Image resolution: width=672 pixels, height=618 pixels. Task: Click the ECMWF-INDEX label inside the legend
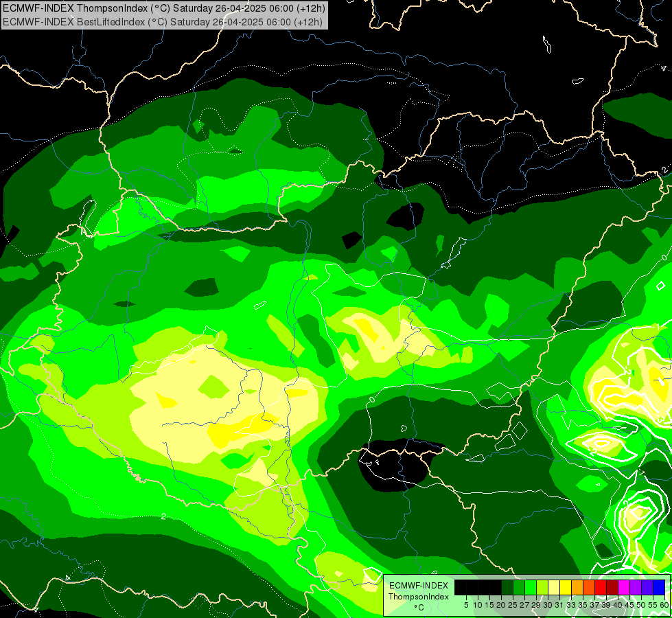[419, 586]
